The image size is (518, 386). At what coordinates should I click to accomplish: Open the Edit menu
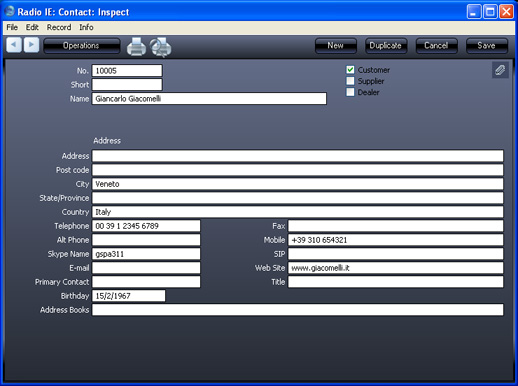tap(32, 27)
